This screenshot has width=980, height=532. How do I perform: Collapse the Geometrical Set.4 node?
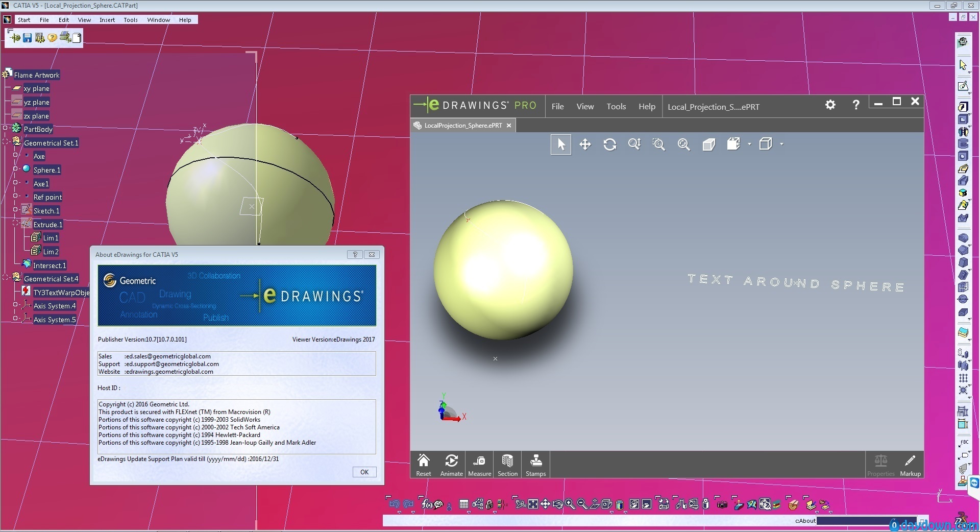click(x=6, y=277)
